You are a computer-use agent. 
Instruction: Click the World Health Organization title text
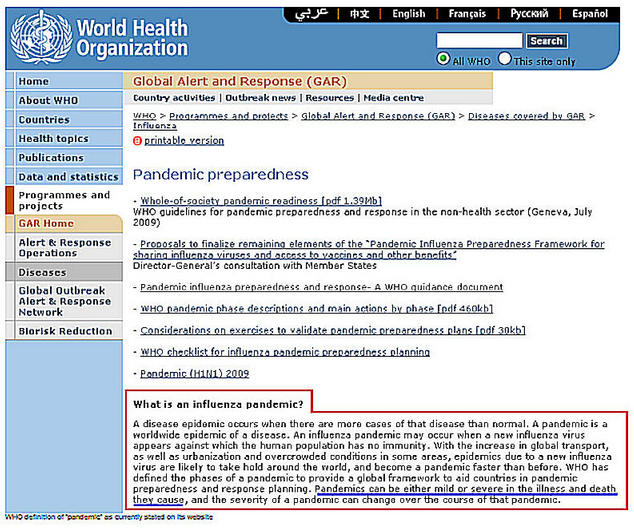tap(132, 38)
